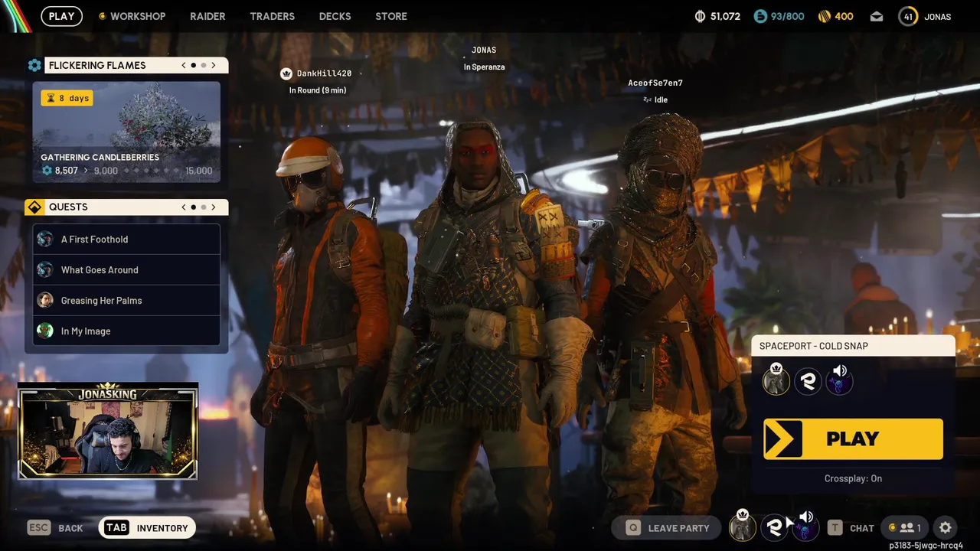980x551 pixels.
Task: Click the crowned leader avatar in bottom bar
Action: click(x=742, y=527)
